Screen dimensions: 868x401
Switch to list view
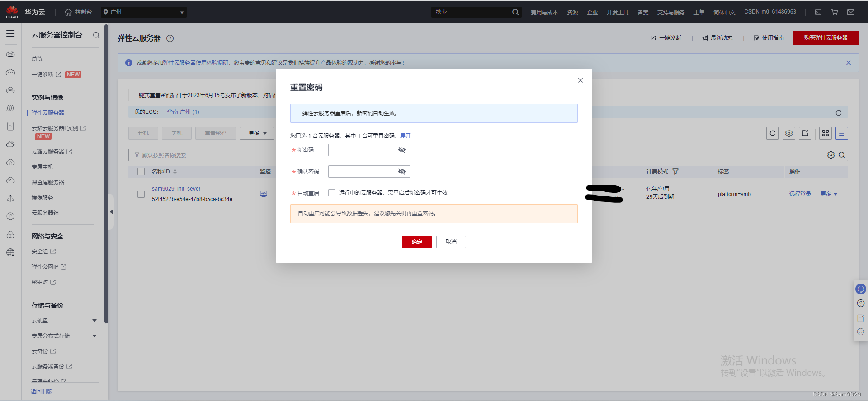(842, 133)
